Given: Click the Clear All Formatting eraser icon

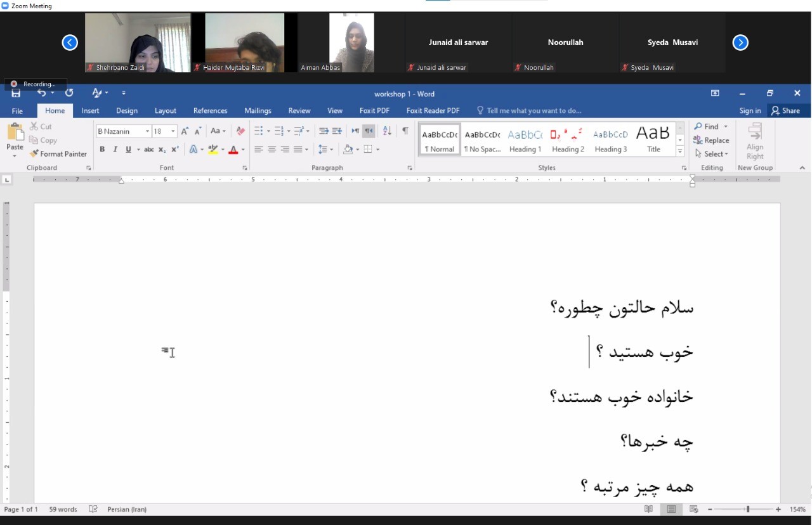Looking at the screenshot, I should [240, 131].
